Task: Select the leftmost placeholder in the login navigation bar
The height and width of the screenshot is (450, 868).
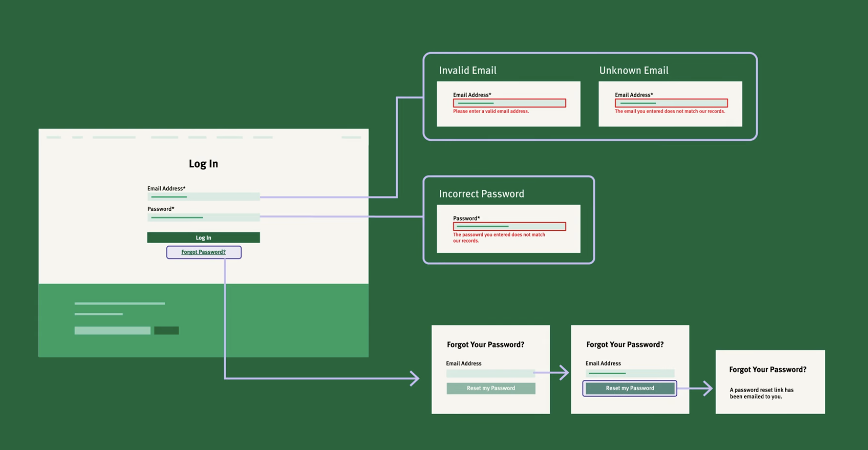Action: [x=54, y=138]
